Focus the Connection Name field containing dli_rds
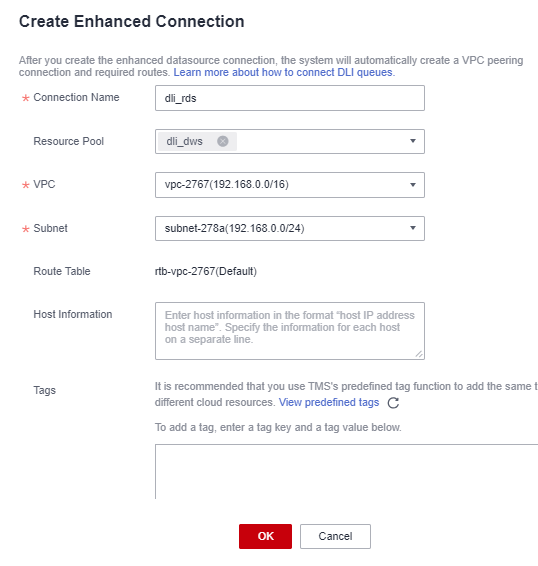This screenshot has width=538, height=566. (290, 98)
